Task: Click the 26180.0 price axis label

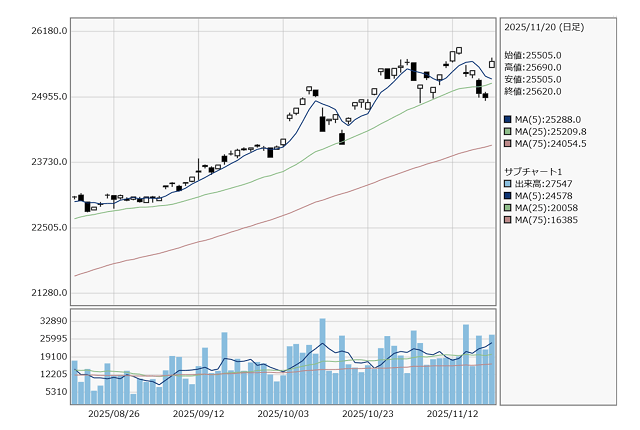Action: pyautogui.click(x=48, y=31)
